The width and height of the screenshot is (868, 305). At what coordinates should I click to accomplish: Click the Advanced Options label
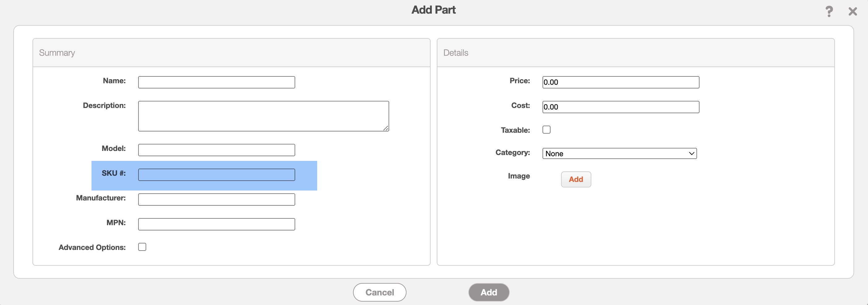92,247
